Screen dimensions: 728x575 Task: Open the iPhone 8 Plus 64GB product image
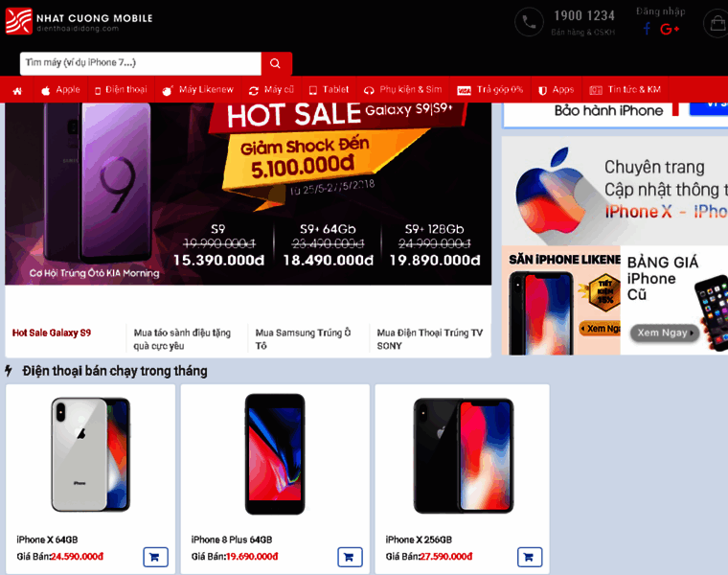click(275, 454)
